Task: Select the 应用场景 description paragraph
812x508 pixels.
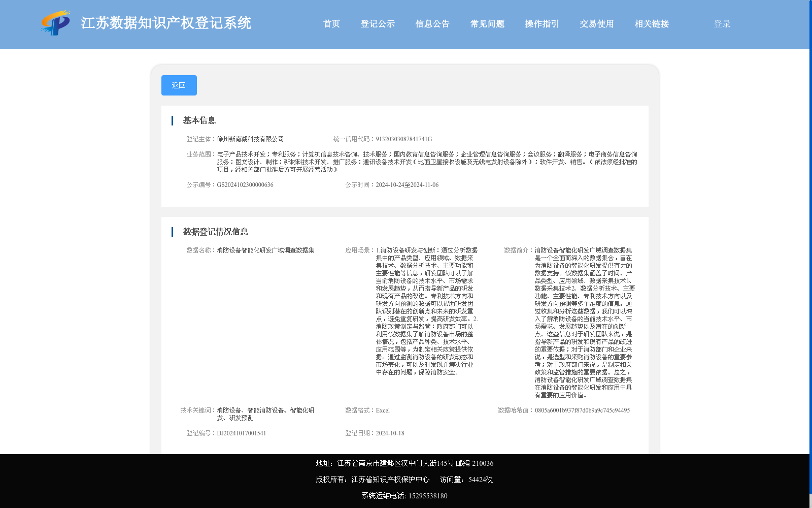Action: pyautogui.click(x=427, y=311)
